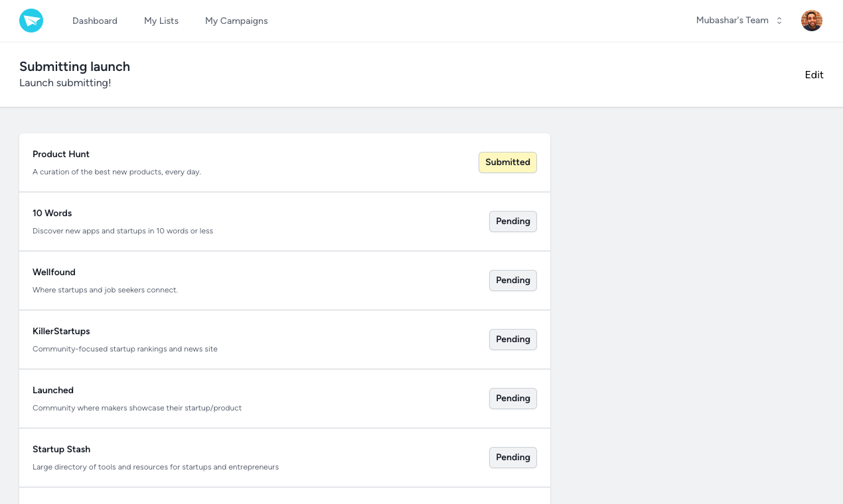The height and width of the screenshot is (504, 843).
Task: Open the user profile avatar
Action: click(x=812, y=21)
